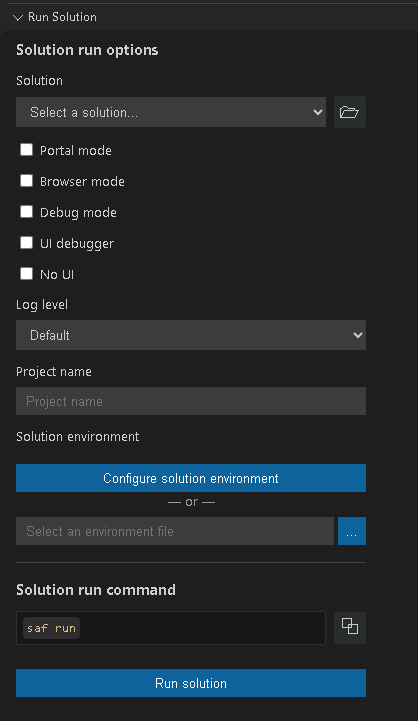This screenshot has height=721, width=418.
Task: Click the Project name input field
Action: point(191,401)
